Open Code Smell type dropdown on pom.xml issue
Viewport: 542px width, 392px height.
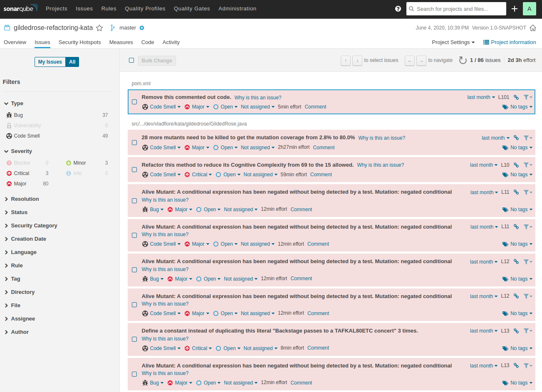pos(161,107)
